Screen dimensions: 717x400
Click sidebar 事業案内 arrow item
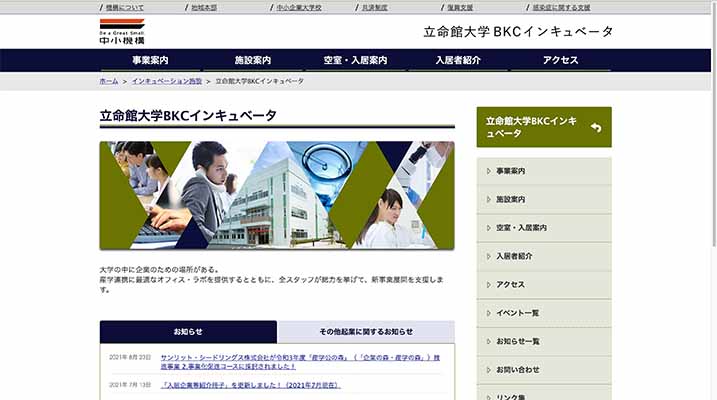pos(543,171)
